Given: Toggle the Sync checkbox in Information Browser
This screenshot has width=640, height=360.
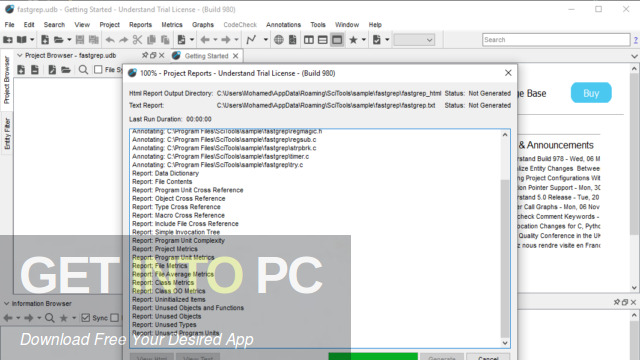Looking at the screenshot, I should 85,318.
